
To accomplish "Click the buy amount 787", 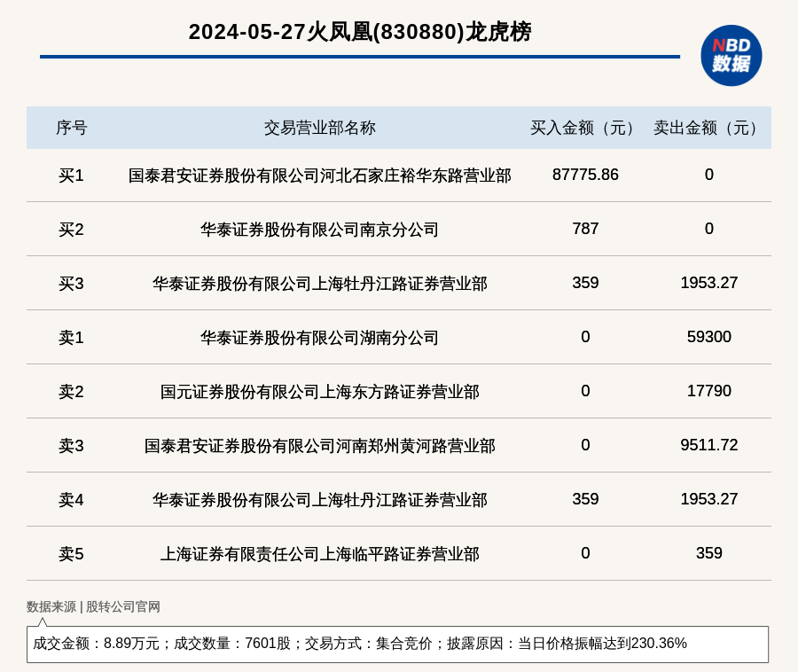I will tap(585, 229).
